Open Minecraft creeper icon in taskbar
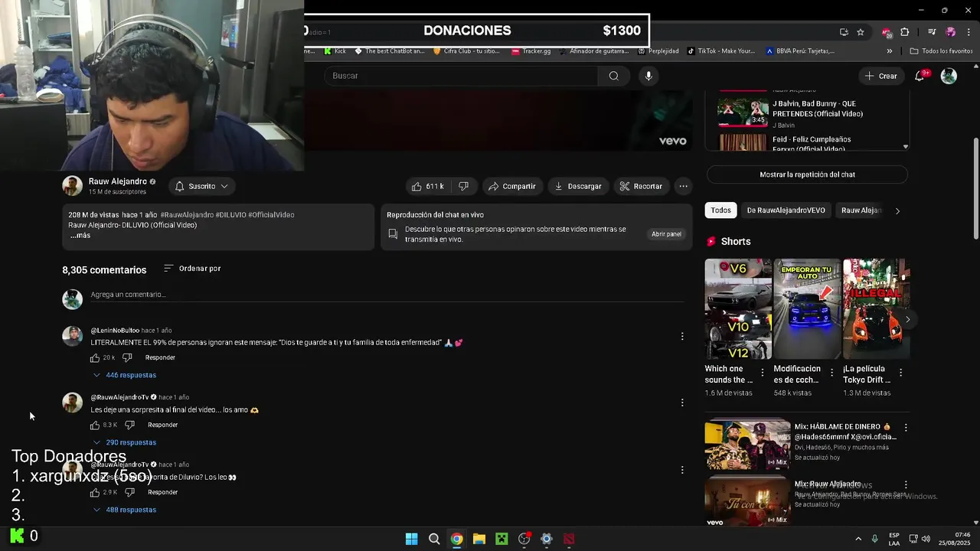The width and height of the screenshot is (980, 551). click(501, 539)
